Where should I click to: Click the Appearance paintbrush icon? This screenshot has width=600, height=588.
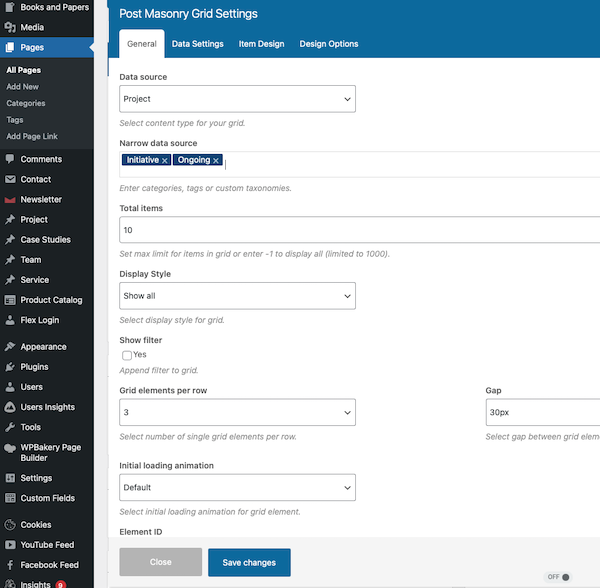tap(10, 347)
